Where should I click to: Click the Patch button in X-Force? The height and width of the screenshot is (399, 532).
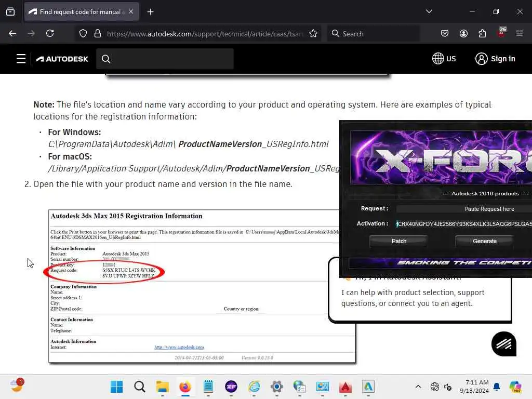click(398, 241)
